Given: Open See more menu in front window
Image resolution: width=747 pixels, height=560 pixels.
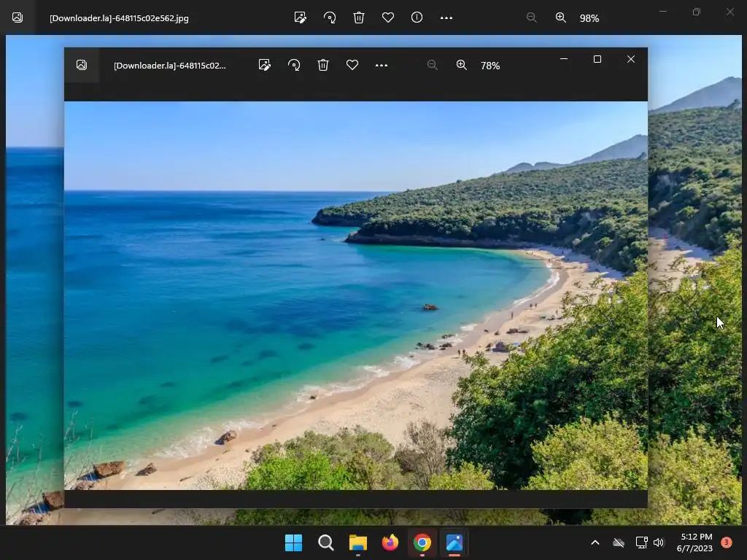Looking at the screenshot, I should tap(381, 65).
